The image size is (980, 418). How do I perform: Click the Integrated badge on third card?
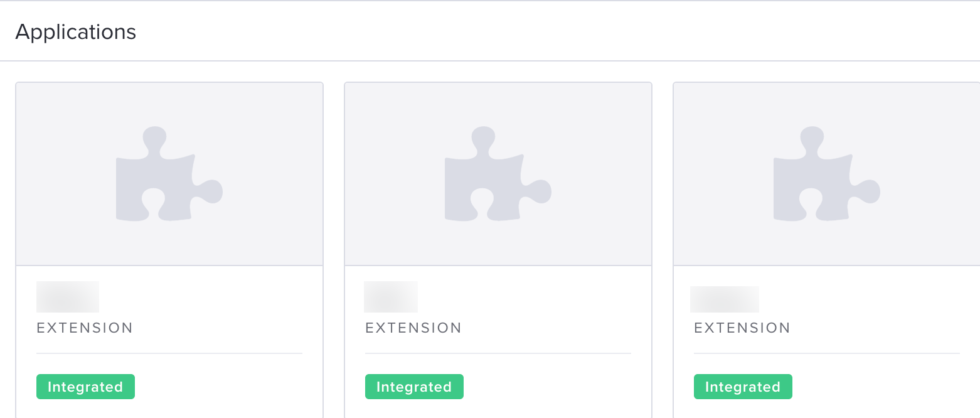tap(743, 387)
